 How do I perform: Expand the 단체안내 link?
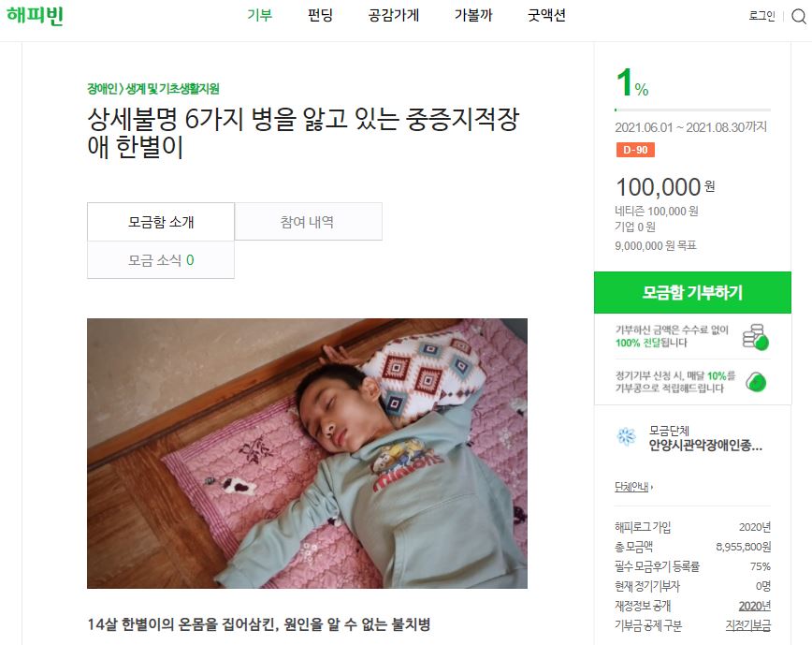(x=633, y=487)
